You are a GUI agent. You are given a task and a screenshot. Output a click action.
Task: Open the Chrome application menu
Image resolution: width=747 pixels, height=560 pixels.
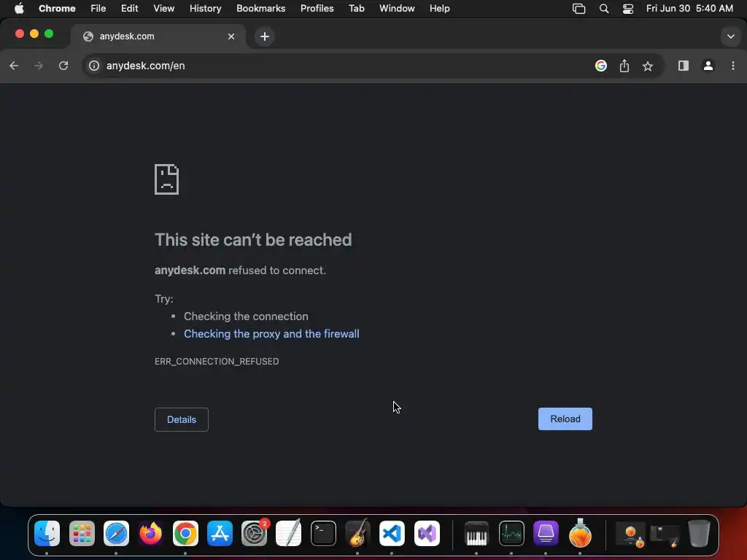point(57,8)
